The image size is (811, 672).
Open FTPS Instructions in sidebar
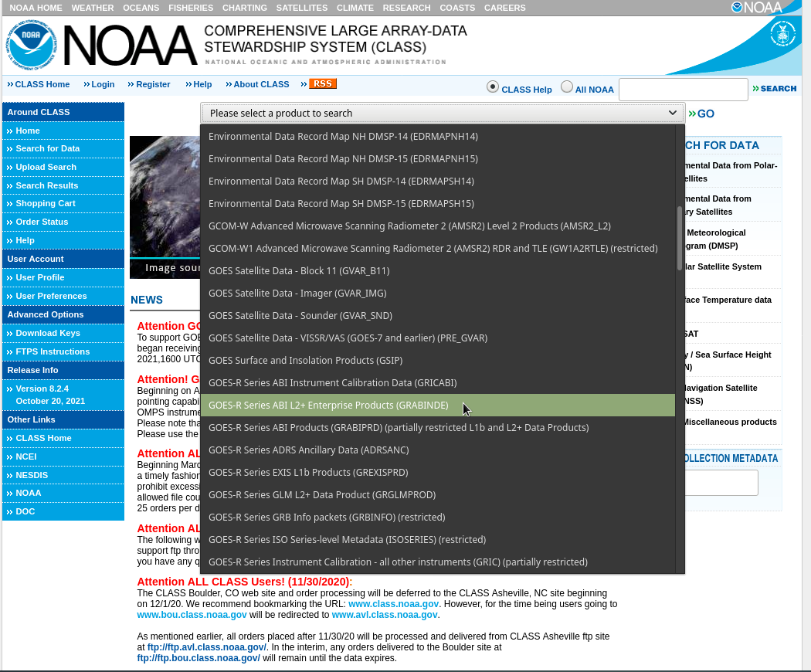(53, 351)
